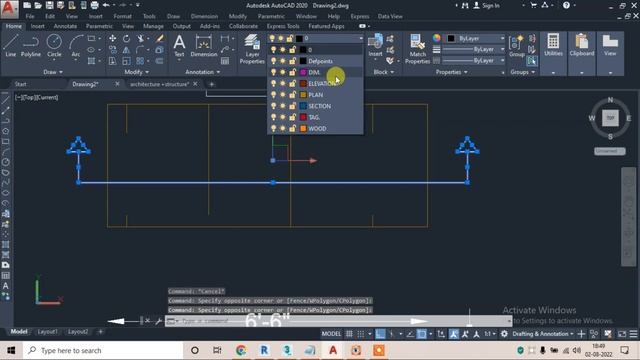Toggle lock icon for ELEVATION layer

(x=292, y=84)
